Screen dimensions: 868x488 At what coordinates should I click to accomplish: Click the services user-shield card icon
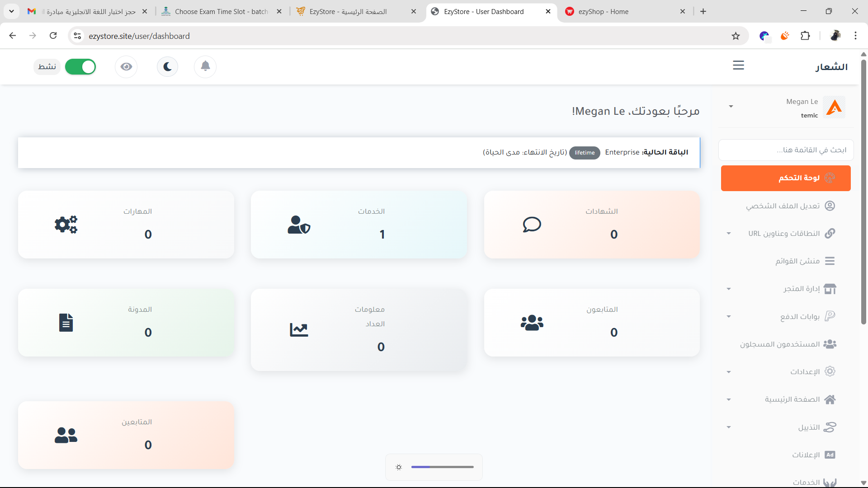299,225
